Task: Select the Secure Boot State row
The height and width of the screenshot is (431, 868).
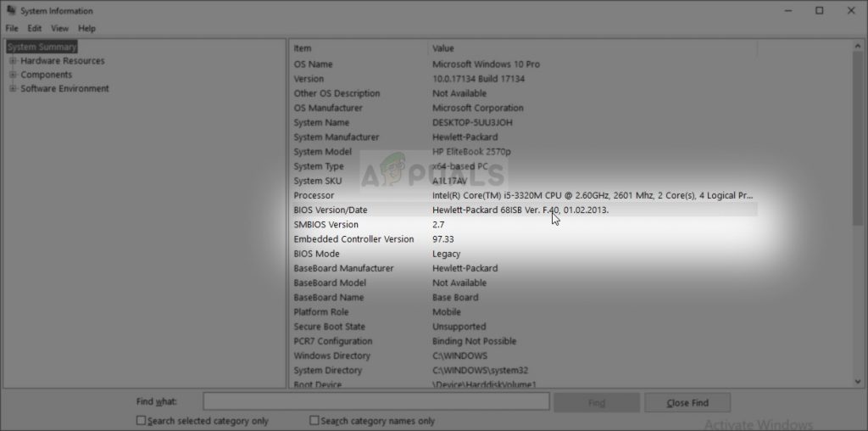Action: pos(523,327)
